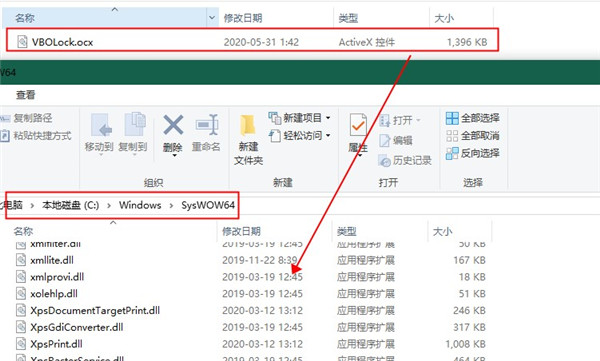Screen dimensions: 600x361
Task: Expand chevron between Windows and SysWOW64
Action: click(x=171, y=206)
